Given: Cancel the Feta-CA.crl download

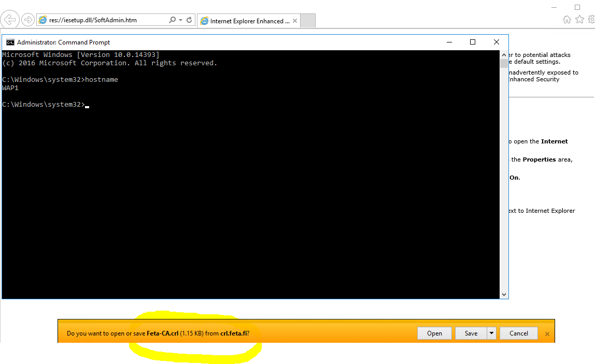Looking at the screenshot, I should coord(518,333).
